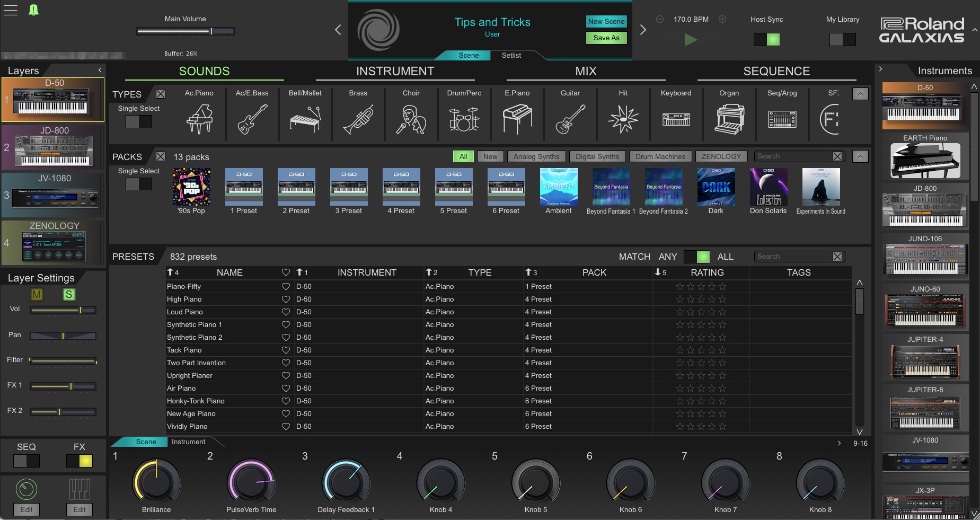
Task: Select the Choir sound type icon
Action: 411,118
